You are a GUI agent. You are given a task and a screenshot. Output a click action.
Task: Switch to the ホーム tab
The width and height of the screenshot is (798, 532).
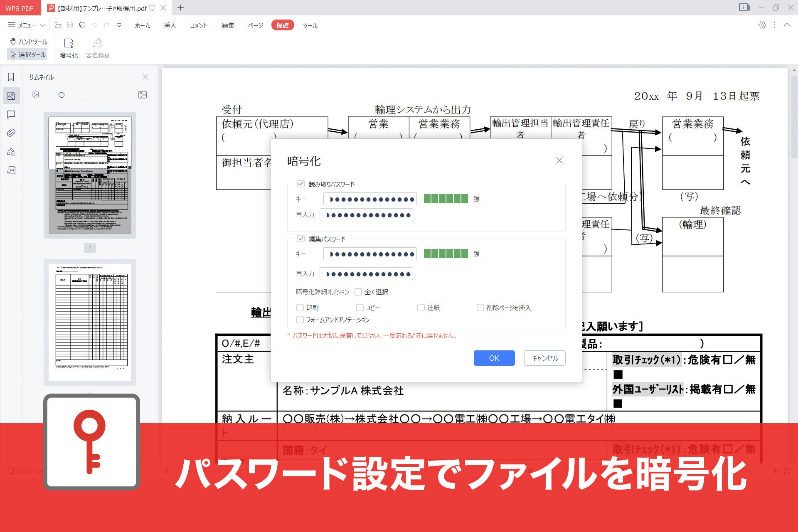click(142, 25)
